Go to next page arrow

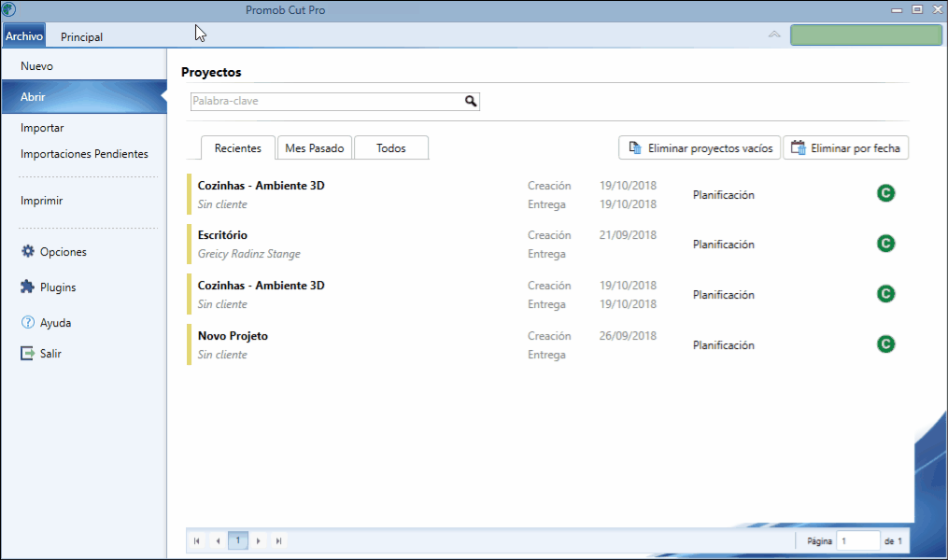click(x=258, y=540)
